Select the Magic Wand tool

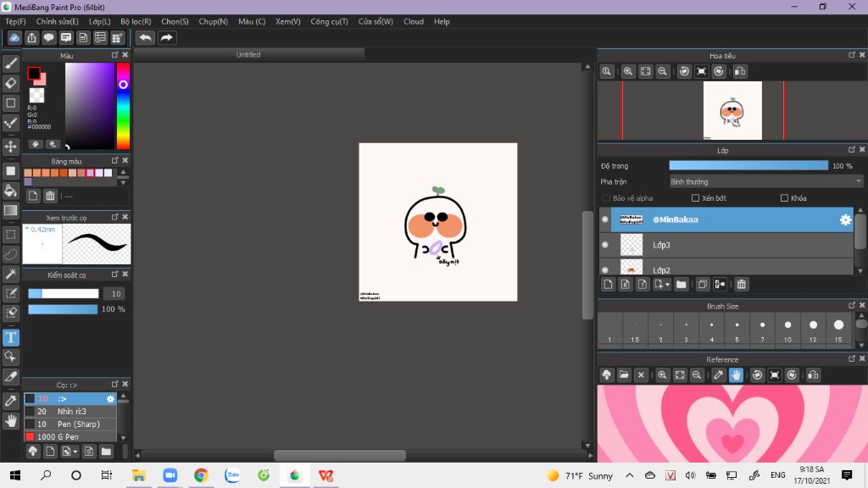(x=10, y=274)
